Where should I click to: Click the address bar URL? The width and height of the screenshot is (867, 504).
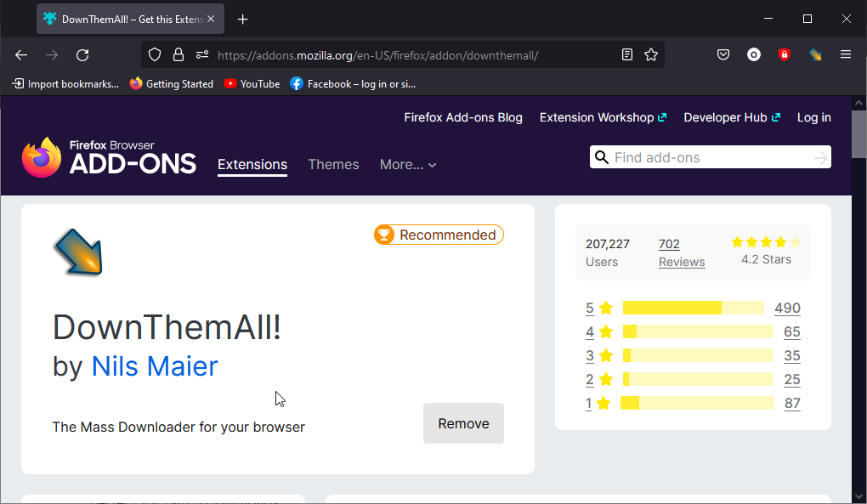[377, 55]
